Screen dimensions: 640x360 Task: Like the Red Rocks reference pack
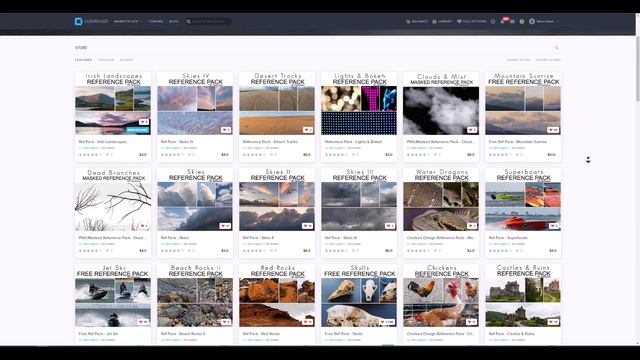click(307, 322)
